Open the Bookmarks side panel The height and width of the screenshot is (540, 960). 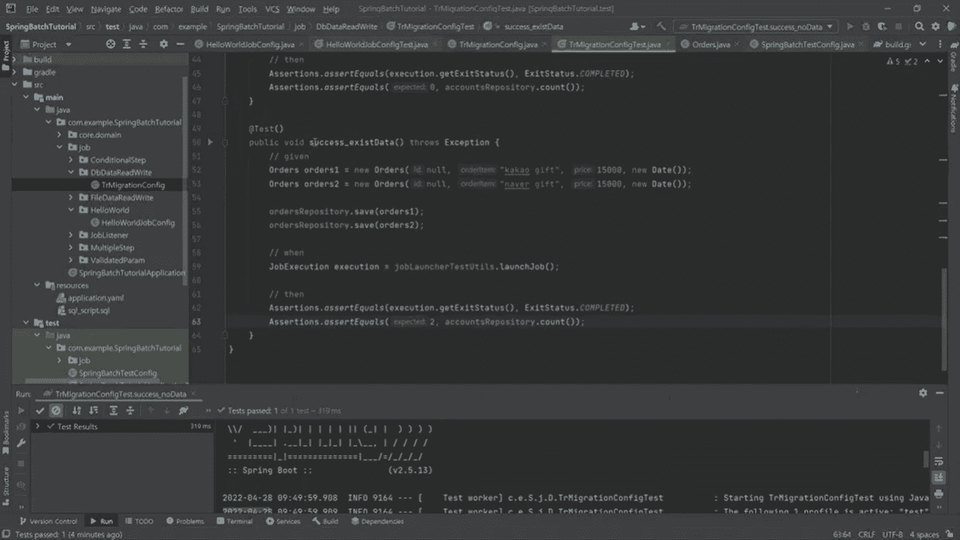tap(6, 432)
